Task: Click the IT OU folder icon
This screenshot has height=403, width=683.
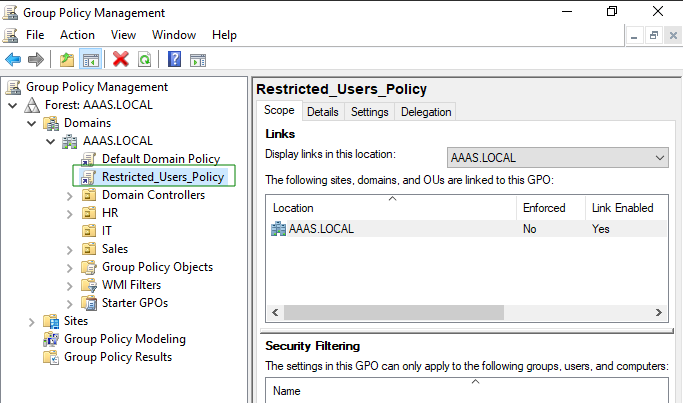Action: click(x=89, y=230)
